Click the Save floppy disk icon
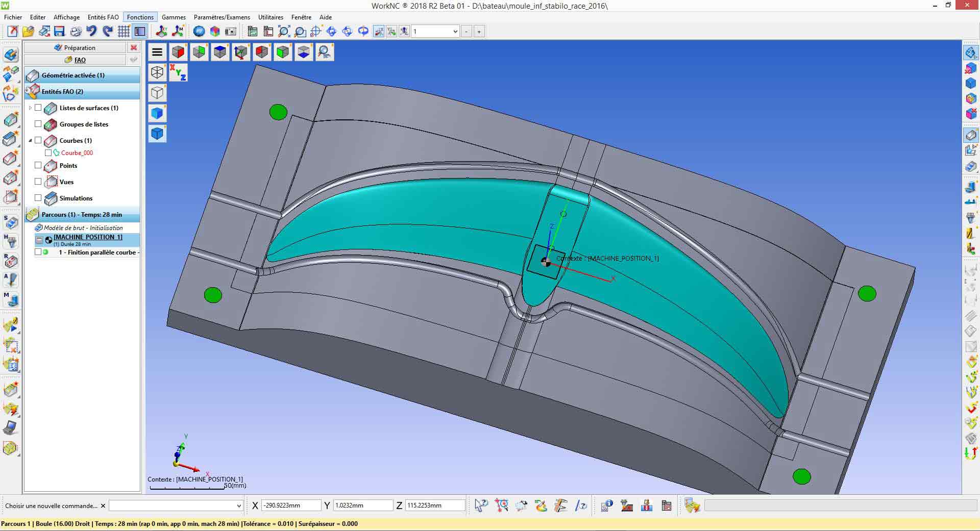Screen dimensions: 980x531 pyautogui.click(x=60, y=32)
